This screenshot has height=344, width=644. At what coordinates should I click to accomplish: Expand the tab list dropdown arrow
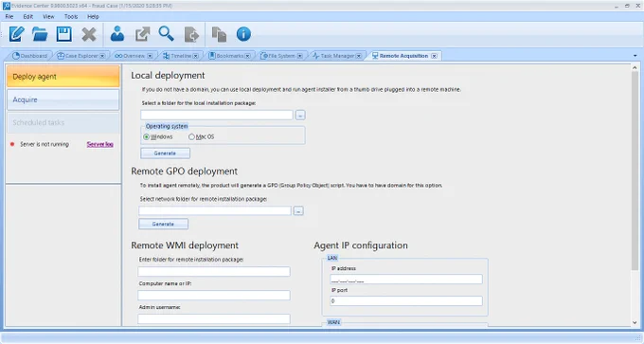point(635,56)
